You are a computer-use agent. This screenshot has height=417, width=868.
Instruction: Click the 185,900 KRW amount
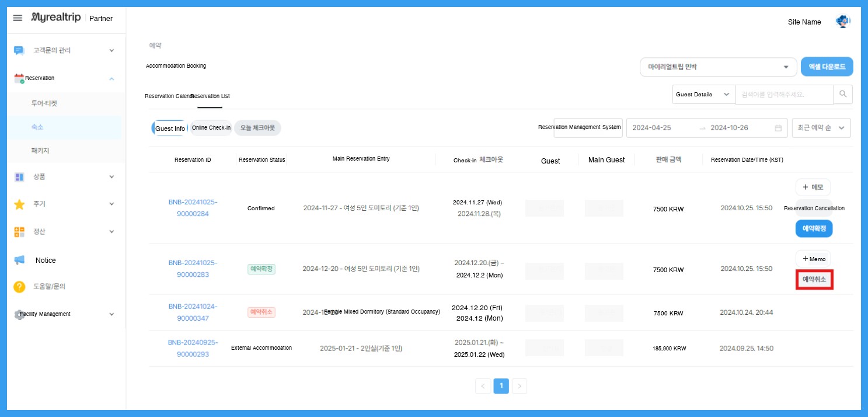[x=669, y=349]
